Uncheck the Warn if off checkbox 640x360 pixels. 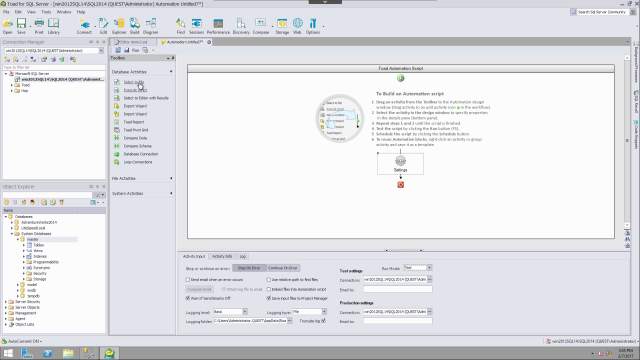[x=188, y=298]
